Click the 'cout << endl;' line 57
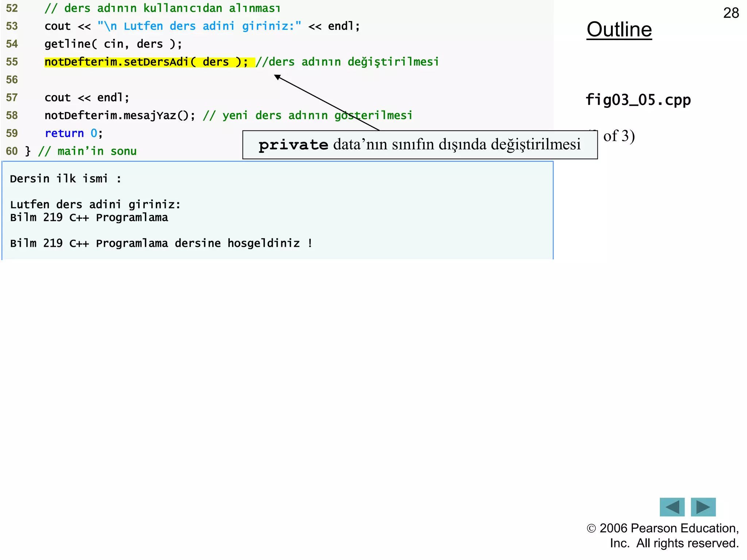Viewport: 747px width, 560px height. tap(87, 98)
